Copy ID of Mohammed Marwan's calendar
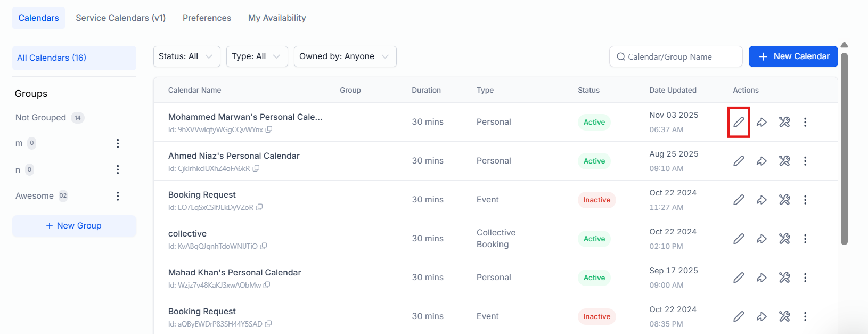 click(x=269, y=129)
